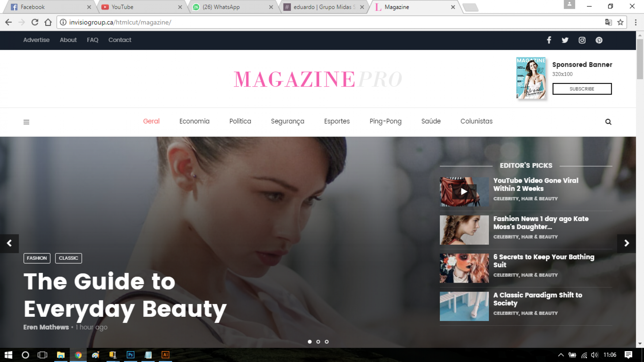Click the browser back arrow
The width and height of the screenshot is (644, 362).
click(x=8, y=22)
